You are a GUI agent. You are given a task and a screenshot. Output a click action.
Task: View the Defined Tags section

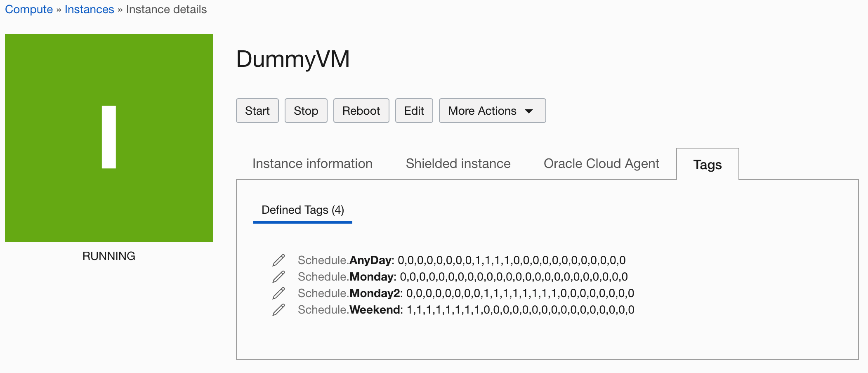[x=302, y=210]
